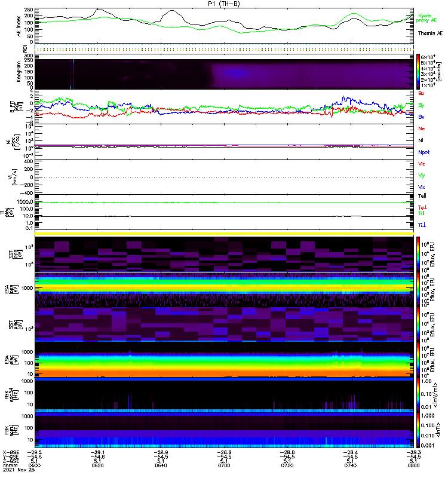
Task: Click the ESA ions panel color bar
Action: coord(418,290)
